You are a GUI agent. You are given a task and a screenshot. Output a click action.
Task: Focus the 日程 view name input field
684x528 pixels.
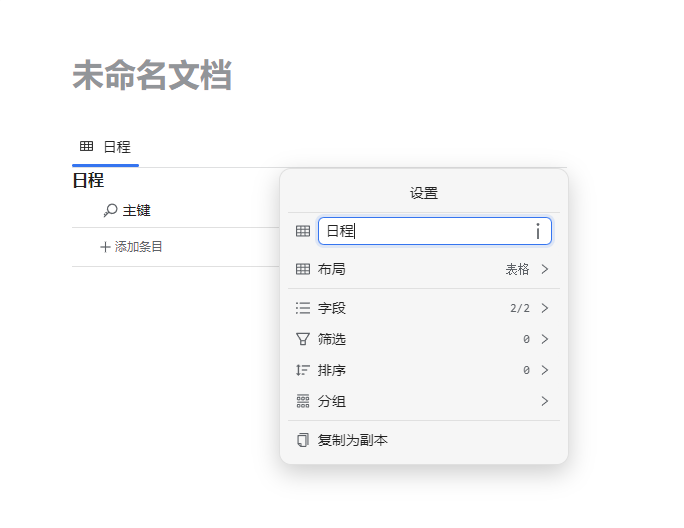[425, 231]
